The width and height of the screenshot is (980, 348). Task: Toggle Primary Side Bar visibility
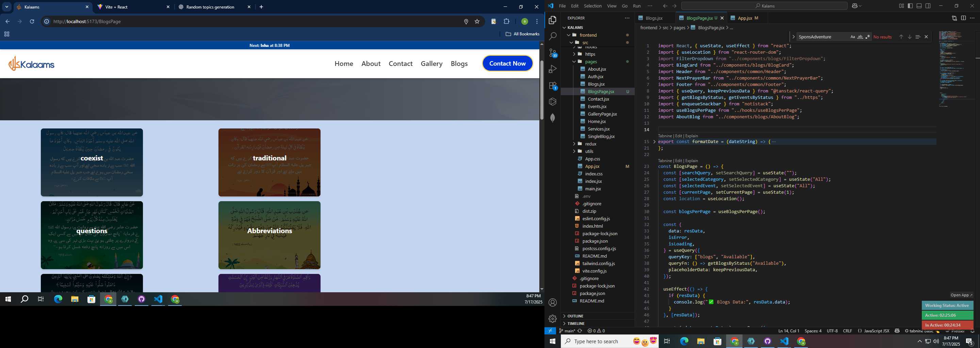point(910,6)
